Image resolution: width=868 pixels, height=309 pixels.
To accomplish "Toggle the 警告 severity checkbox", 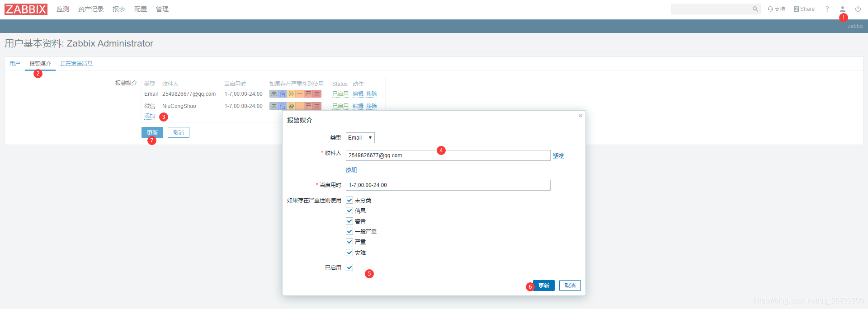I will pos(349,221).
